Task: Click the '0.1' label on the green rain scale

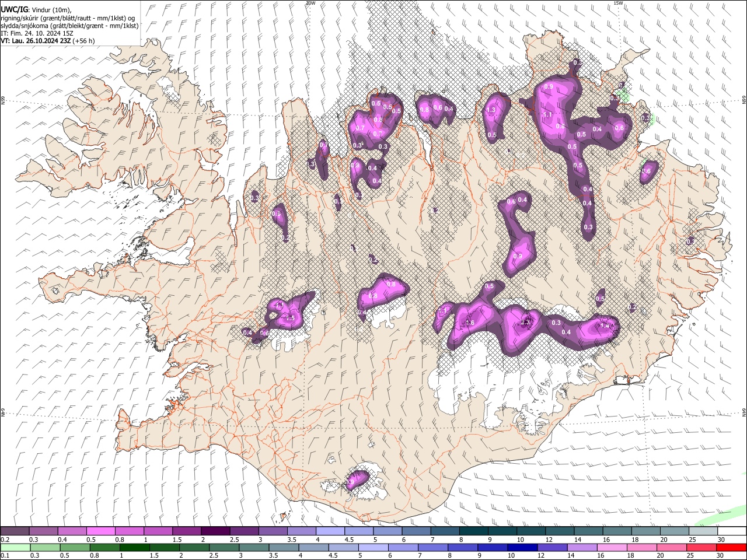Action: pyautogui.click(x=5, y=555)
